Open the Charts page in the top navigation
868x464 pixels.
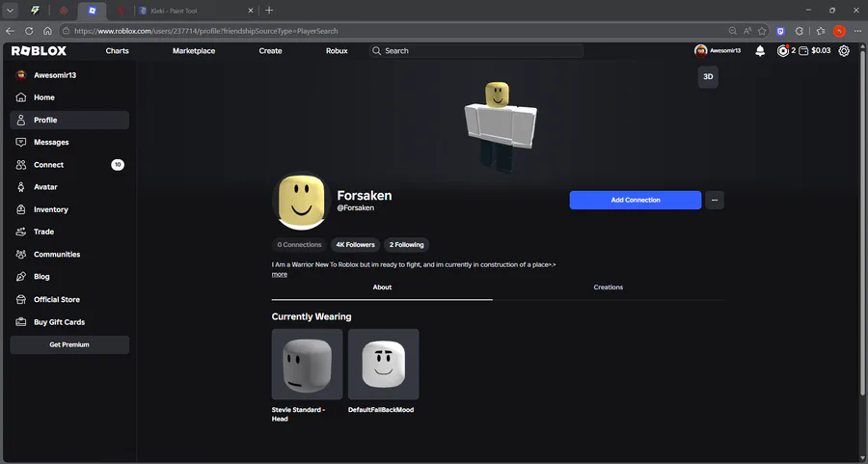(118, 51)
